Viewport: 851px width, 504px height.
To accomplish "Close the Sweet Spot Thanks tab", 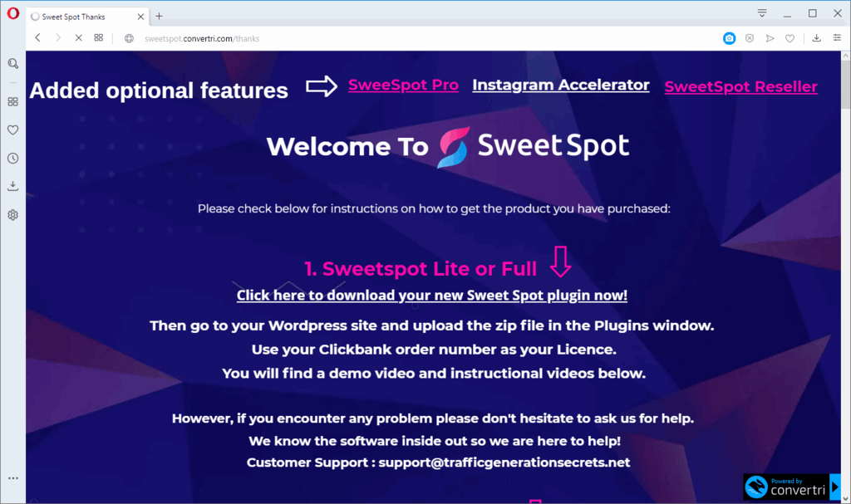I will [140, 17].
